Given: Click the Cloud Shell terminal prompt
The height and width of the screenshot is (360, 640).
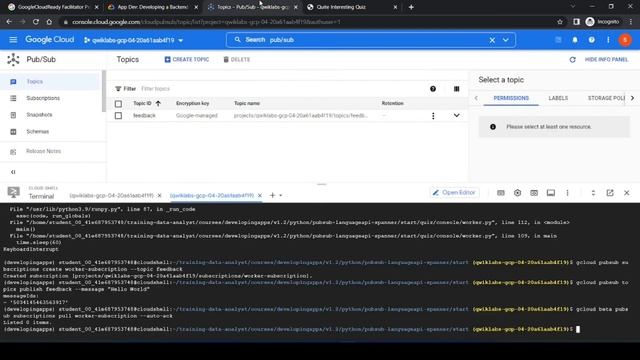Looking at the screenshot, I should pyautogui.click(x=578, y=329).
